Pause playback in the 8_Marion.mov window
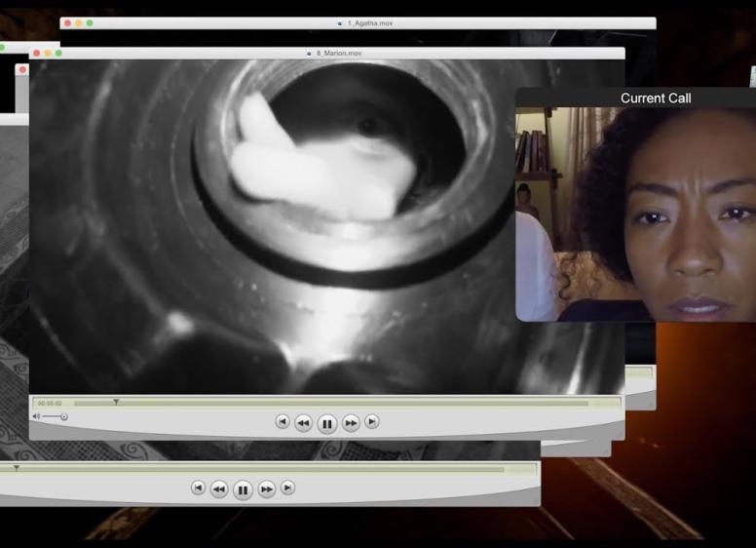The height and width of the screenshot is (548, 756). click(327, 424)
